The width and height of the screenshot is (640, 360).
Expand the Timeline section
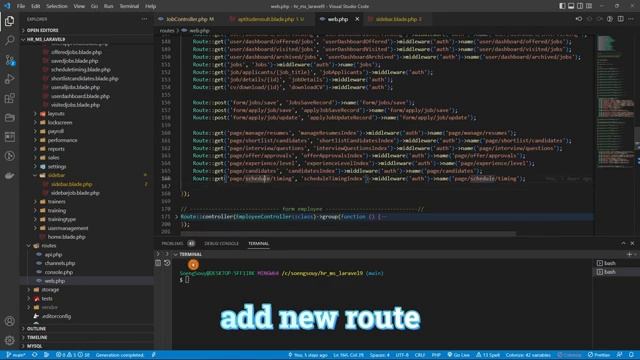[37, 338]
